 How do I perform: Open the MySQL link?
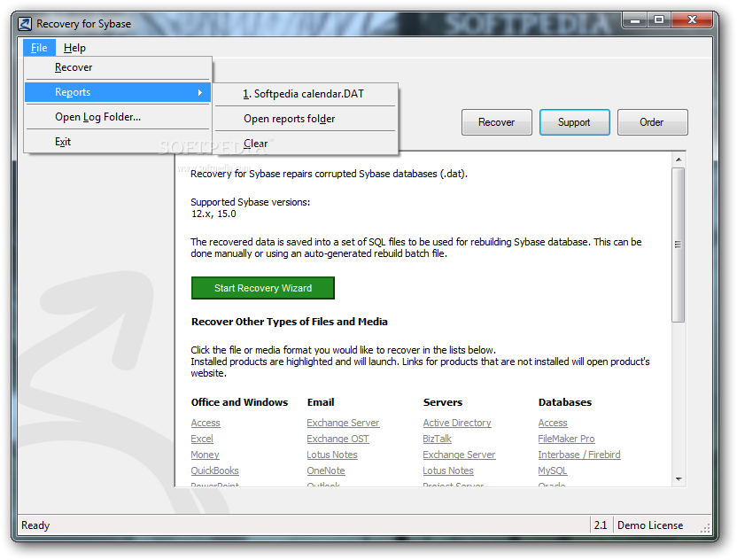click(553, 471)
